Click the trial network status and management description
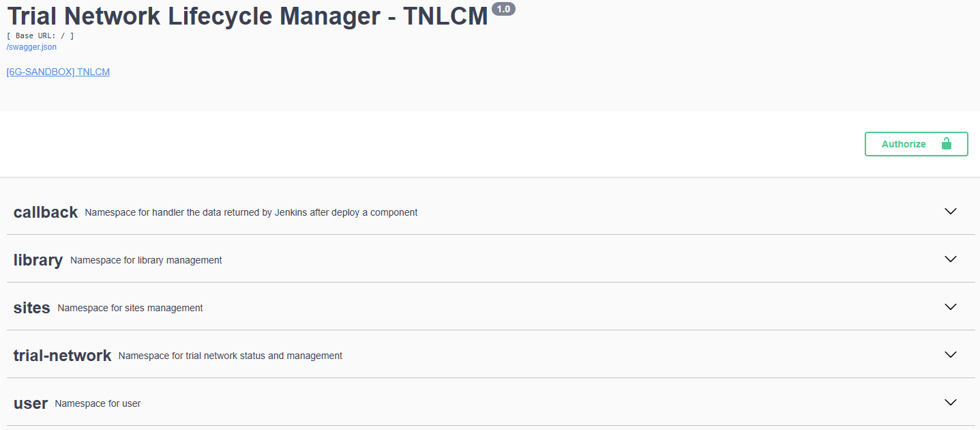 pos(231,356)
